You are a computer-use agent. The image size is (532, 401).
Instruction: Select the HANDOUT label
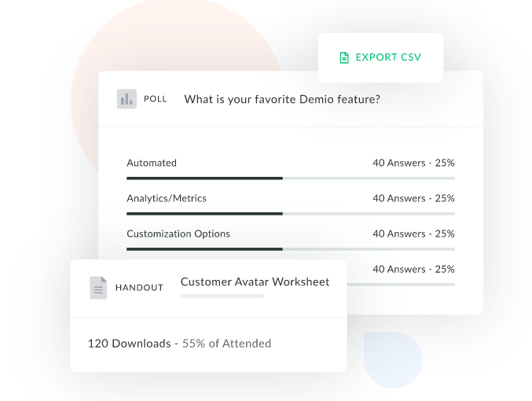pyautogui.click(x=139, y=288)
